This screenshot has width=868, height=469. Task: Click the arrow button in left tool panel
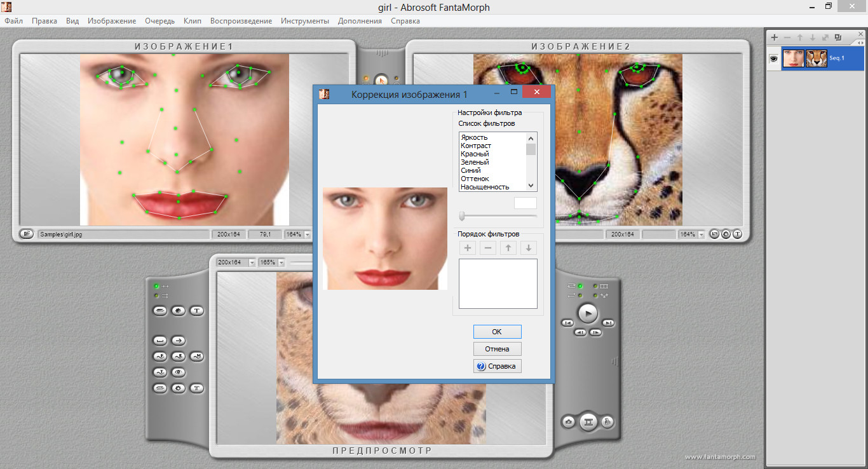[179, 340]
